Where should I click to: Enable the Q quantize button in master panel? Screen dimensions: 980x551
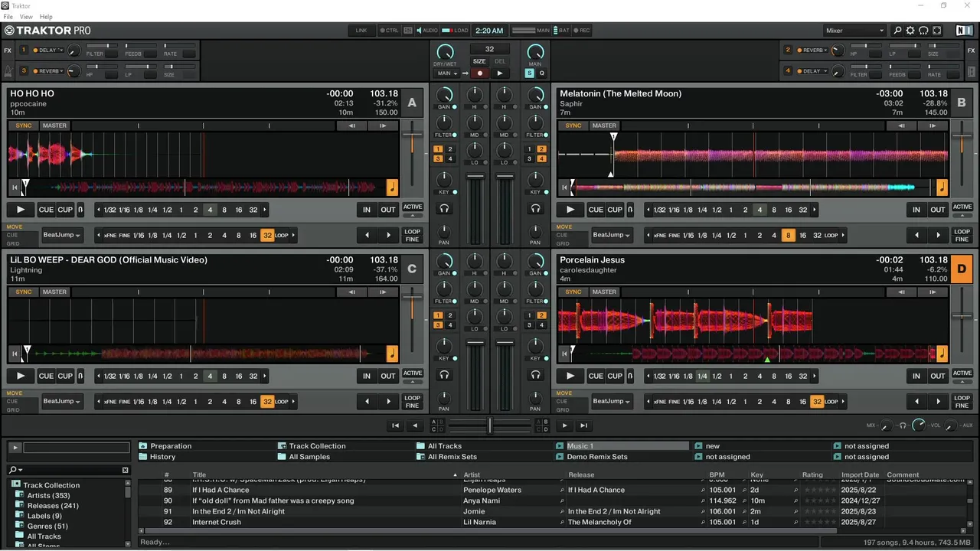coord(541,73)
